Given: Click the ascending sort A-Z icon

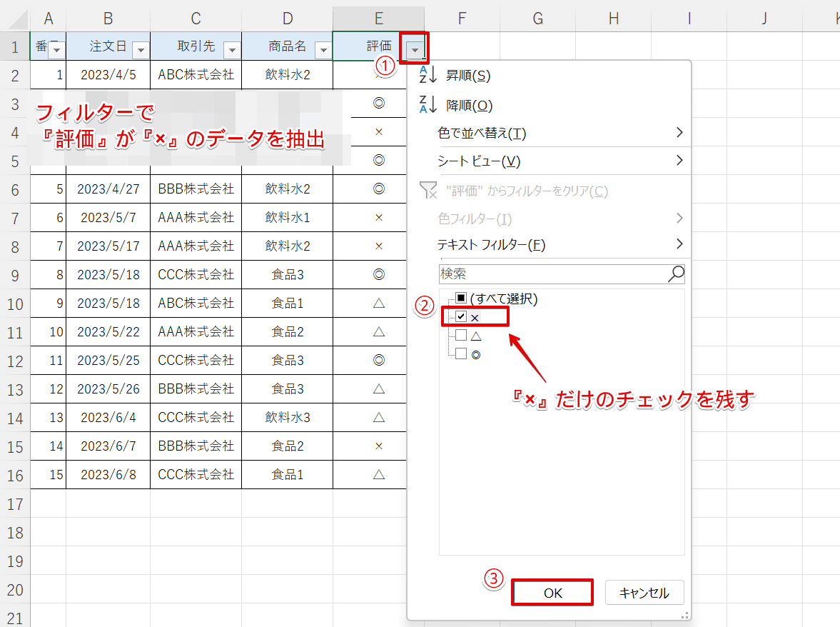Looking at the screenshot, I should 427,75.
